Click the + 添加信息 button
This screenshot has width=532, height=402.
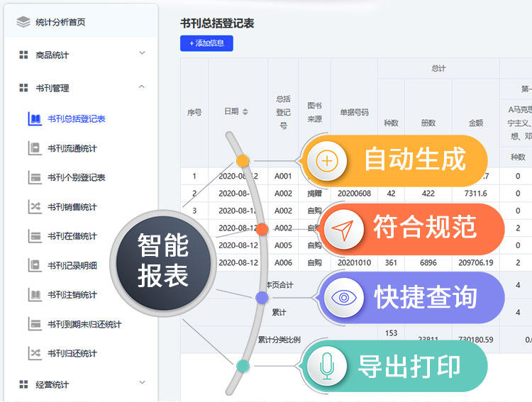coord(206,43)
